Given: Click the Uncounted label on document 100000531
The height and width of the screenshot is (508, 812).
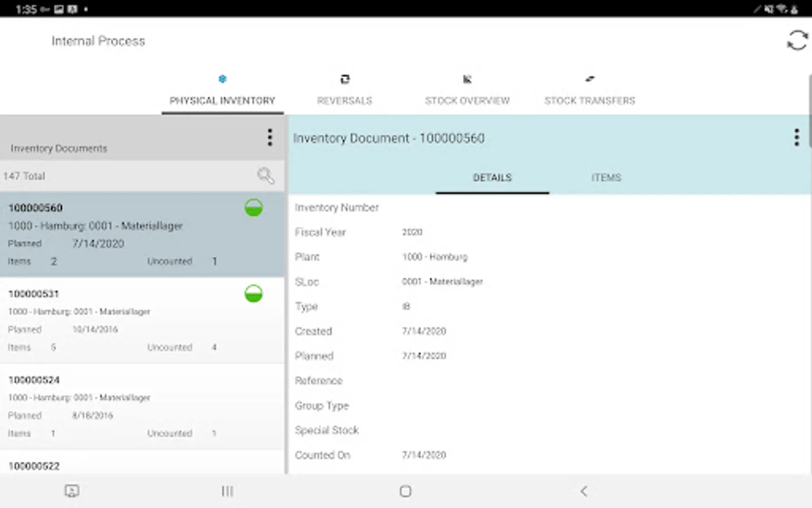Looking at the screenshot, I should [x=170, y=347].
